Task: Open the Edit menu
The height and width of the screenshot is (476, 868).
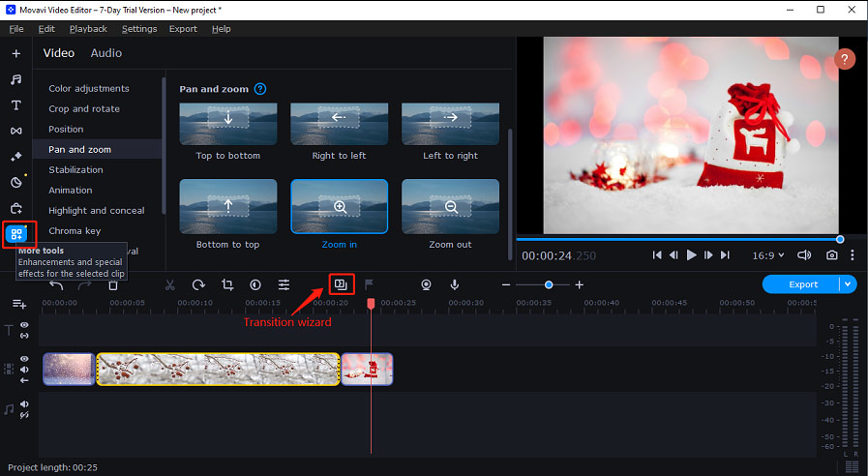Action: pyautogui.click(x=46, y=29)
